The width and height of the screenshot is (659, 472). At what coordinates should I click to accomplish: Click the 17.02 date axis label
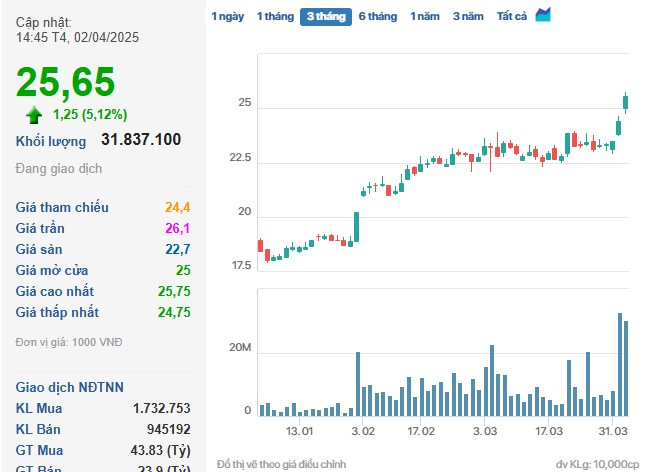coord(421,431)
